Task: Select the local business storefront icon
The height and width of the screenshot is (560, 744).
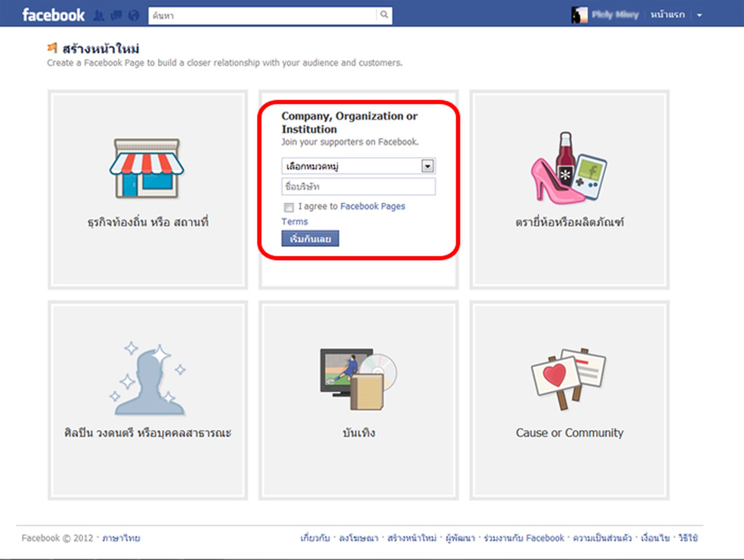Action: [147, 168]
